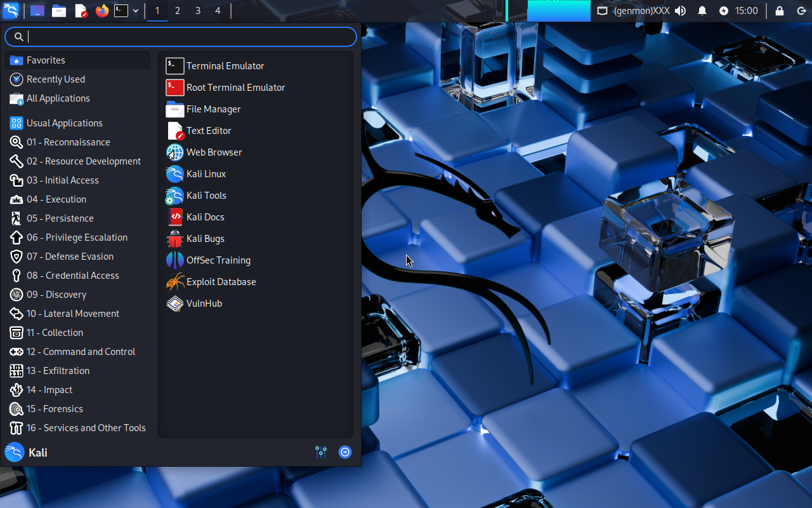
Task: Open Exploit Database entry
Action: [x=255, y=282]
